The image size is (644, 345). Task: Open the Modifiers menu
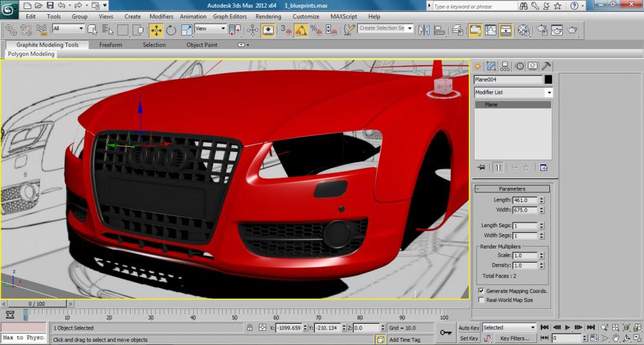[x=161, y=17]
